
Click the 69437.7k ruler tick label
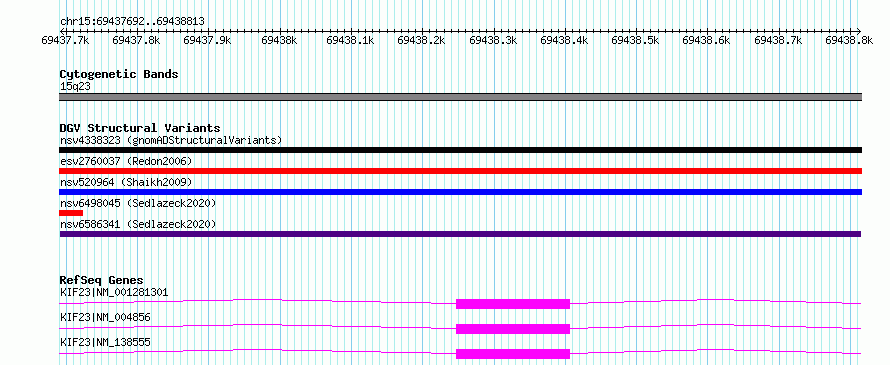[65, 40]
